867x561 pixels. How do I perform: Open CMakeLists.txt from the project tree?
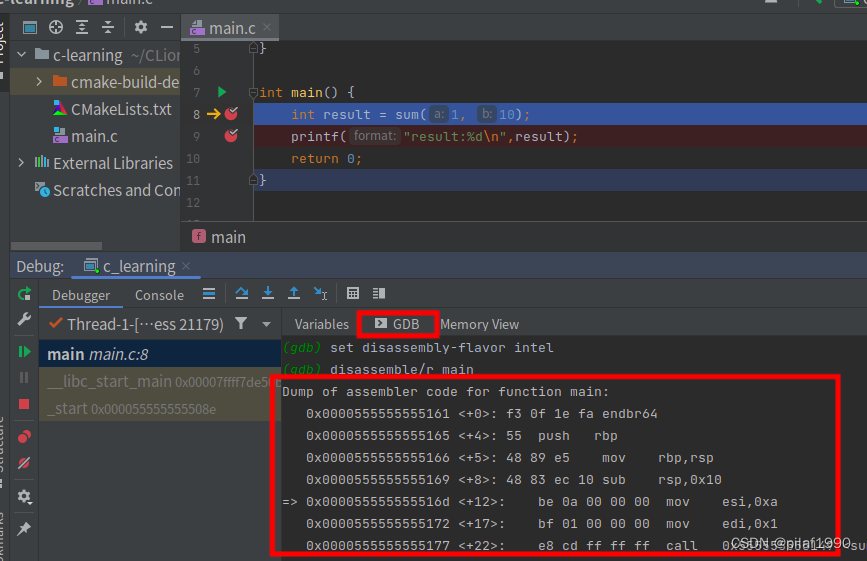point(120,109)
